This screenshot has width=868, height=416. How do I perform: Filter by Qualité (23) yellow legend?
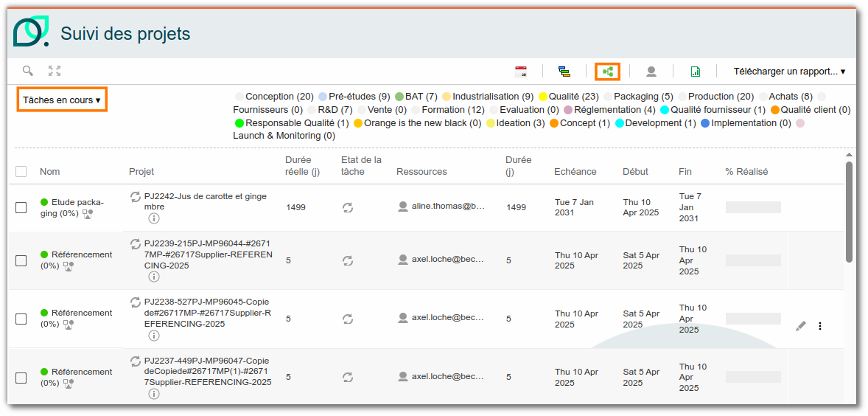[569, 97]
